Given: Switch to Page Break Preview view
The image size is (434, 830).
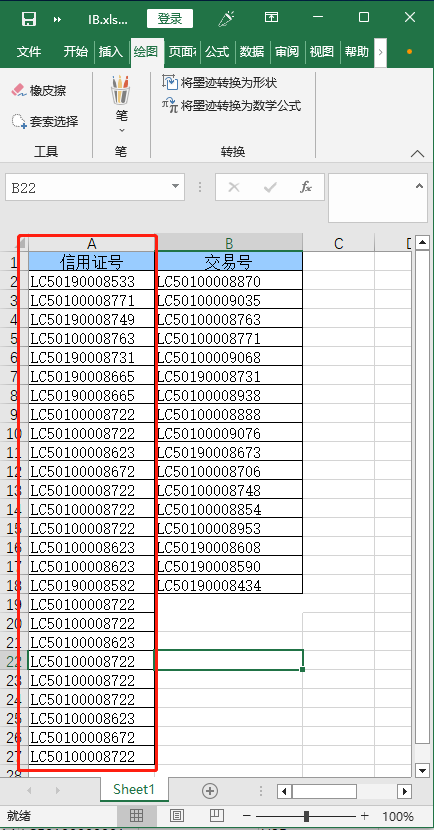Looking at the screenshot, I should click(216, 816).
